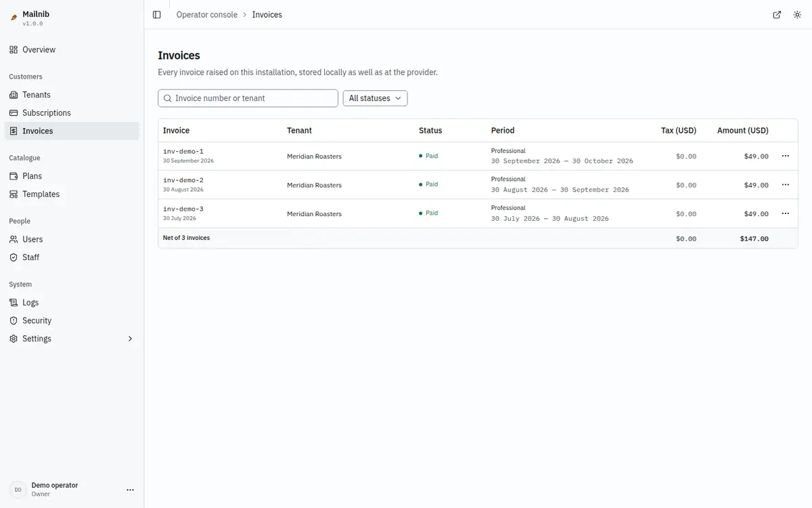Open the external link icon in header
The height and width of the screenshot is (508, 812).
click(777, 15)
